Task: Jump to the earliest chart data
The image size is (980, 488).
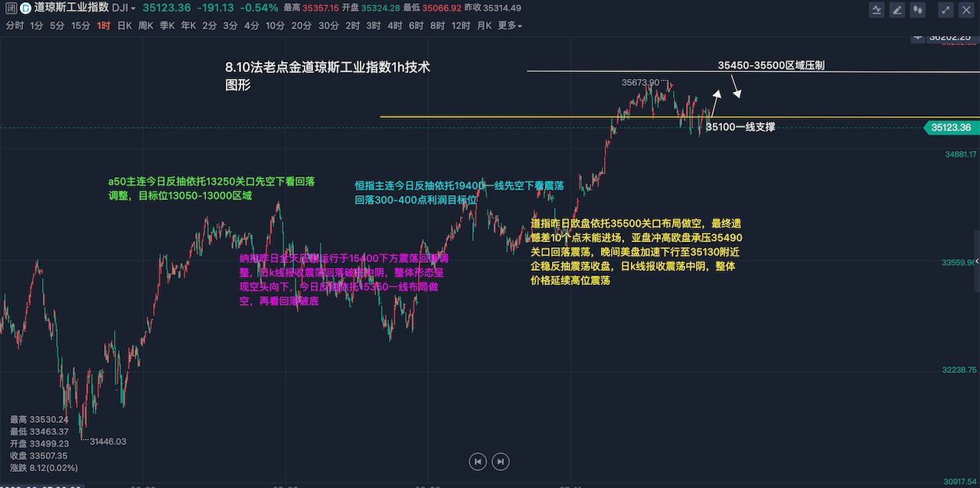Action: click(478, 461)
